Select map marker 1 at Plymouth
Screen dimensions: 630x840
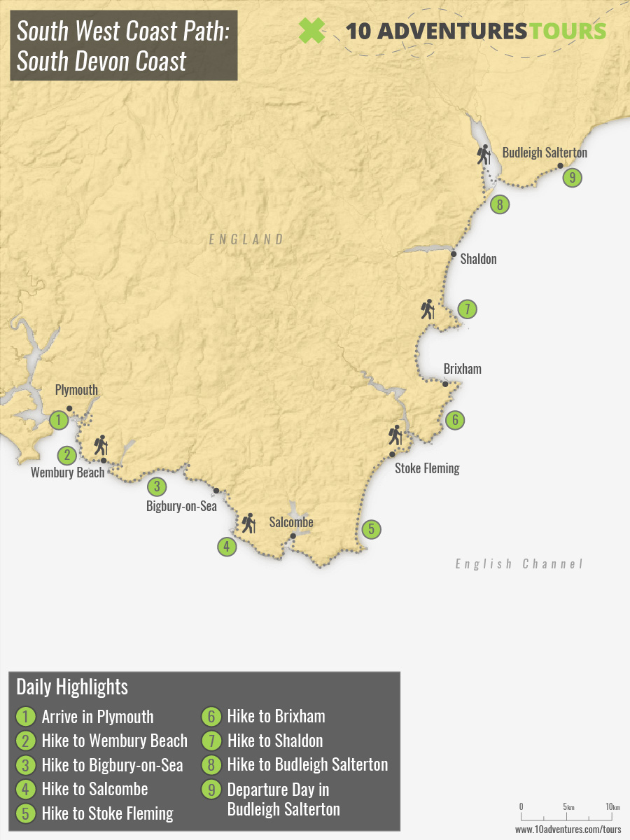click(59, 420)
